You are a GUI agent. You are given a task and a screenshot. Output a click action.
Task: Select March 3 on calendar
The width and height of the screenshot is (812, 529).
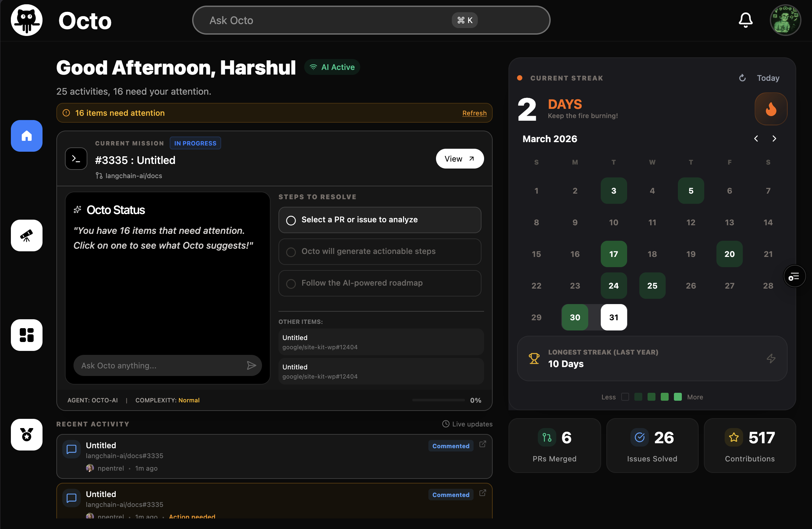[613, 191]
